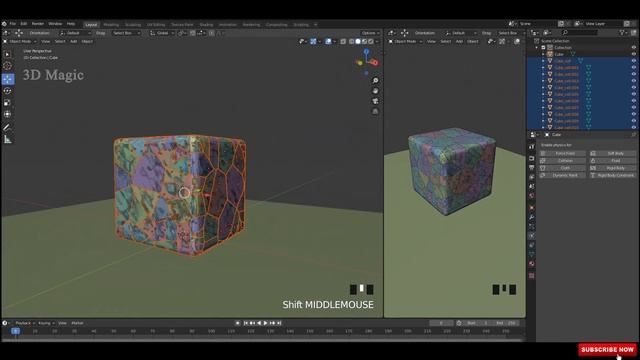Click the pan hand viewport navigation icon
This screenshot has height=360, width=640.
pos(375,91)
